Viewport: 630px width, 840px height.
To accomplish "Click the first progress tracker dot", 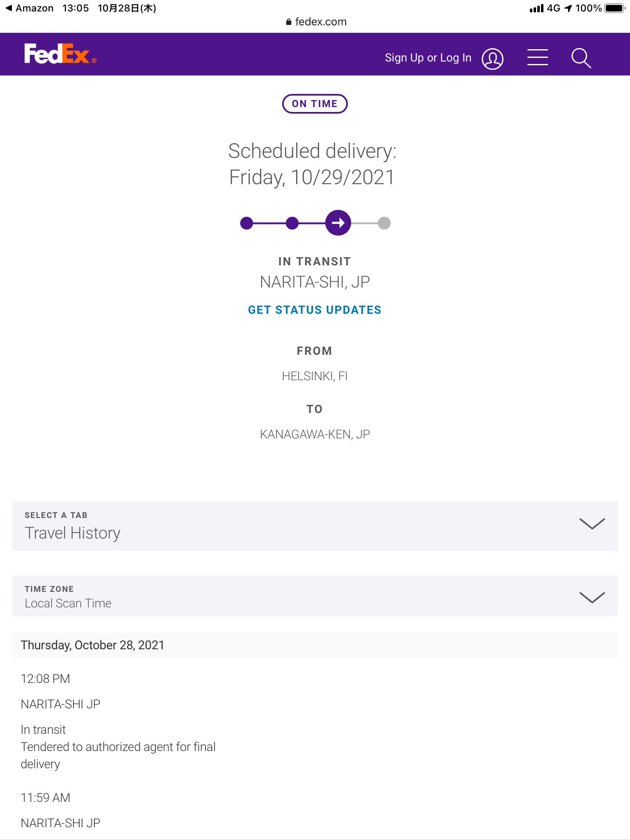I will (x=247, y=223).
